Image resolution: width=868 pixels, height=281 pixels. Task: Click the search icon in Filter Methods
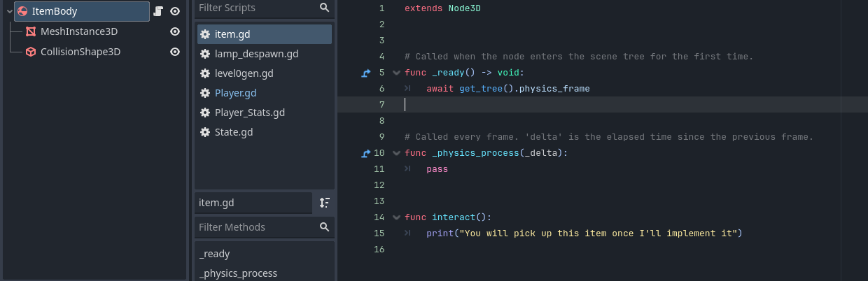324,227
